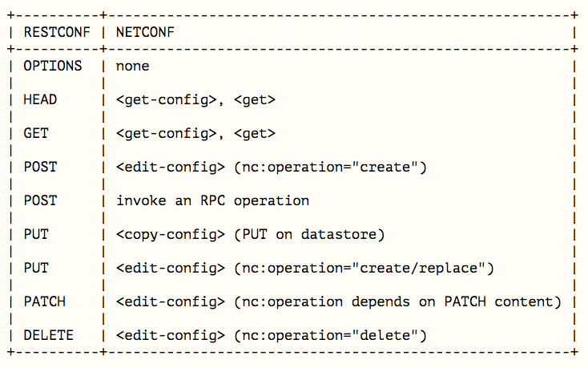588x368 pixels.
Task: Click the <copy-config> (PUT on datastore) text
Action: (251, 235)
